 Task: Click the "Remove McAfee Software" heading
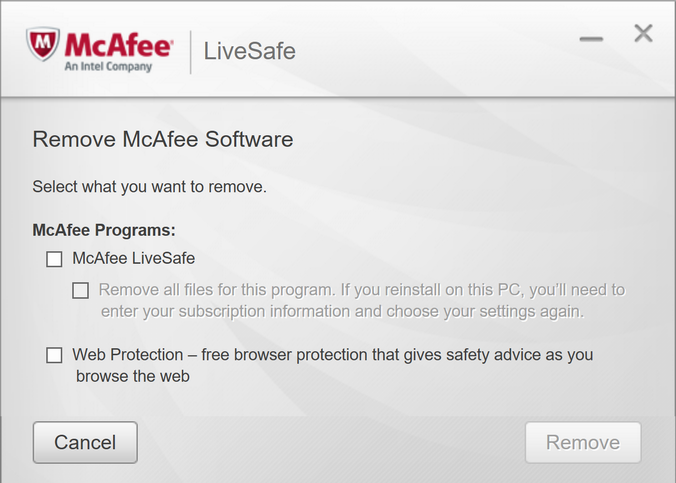coord(163,139)
